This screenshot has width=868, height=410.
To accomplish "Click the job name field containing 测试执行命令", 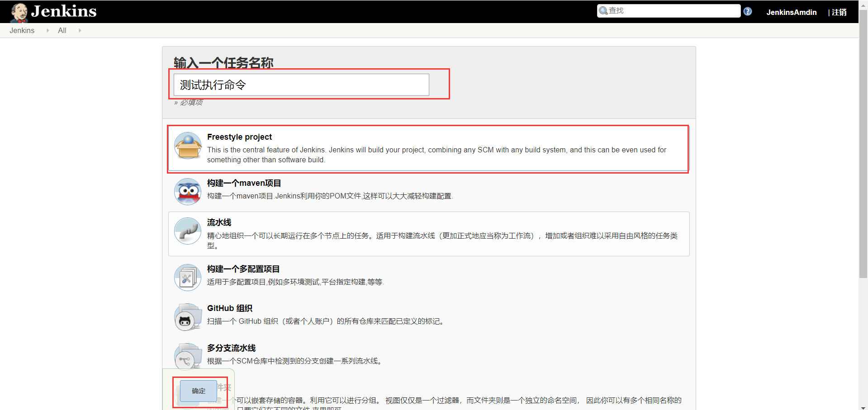I will pos(300,85).
